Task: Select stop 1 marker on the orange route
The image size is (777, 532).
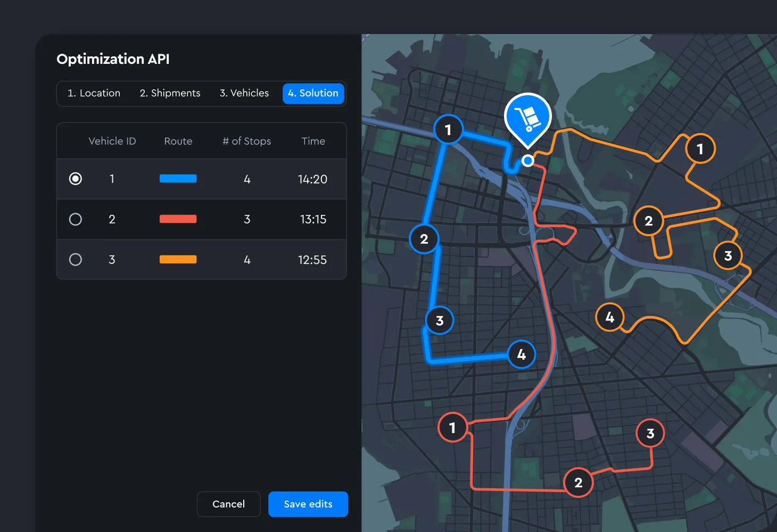Action: [701, 149]
